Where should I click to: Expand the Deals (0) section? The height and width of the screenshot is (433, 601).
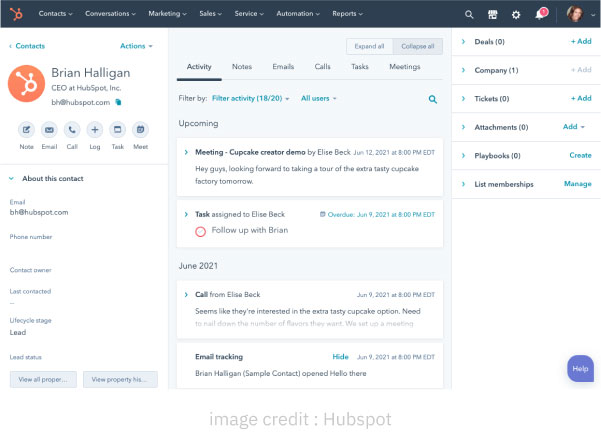click(x=463, y=41)
